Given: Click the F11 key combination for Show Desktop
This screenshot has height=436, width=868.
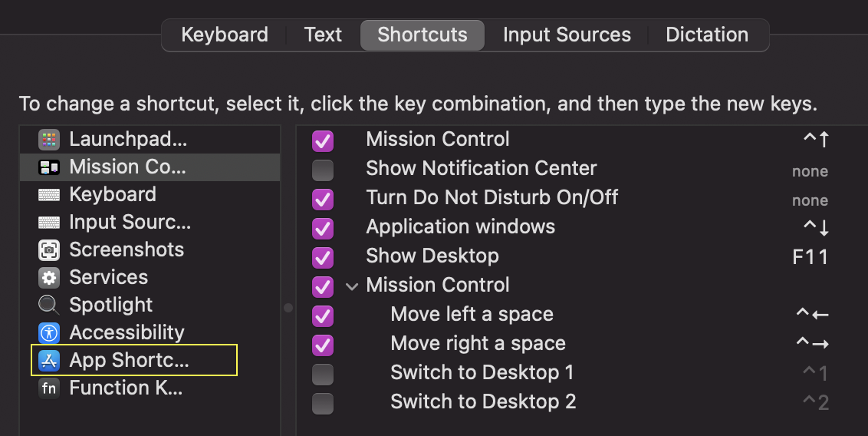Looking at the screenshot, I should coord(810,256).
